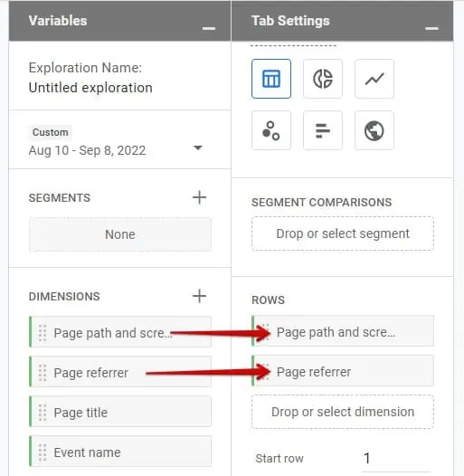This screenshot has height=476, width=464.
Task: Select the Scatter plot visualization icon
Action: (x=271, y=130)
